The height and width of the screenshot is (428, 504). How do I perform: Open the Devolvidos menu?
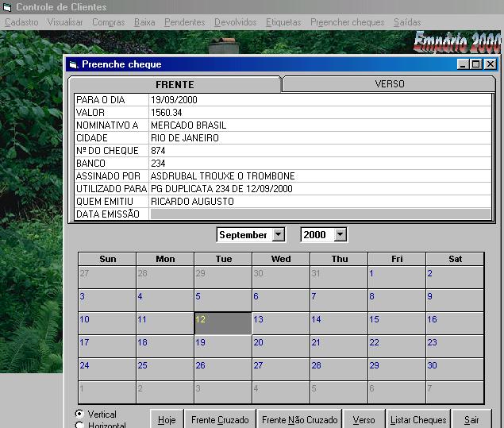[235, 22]
